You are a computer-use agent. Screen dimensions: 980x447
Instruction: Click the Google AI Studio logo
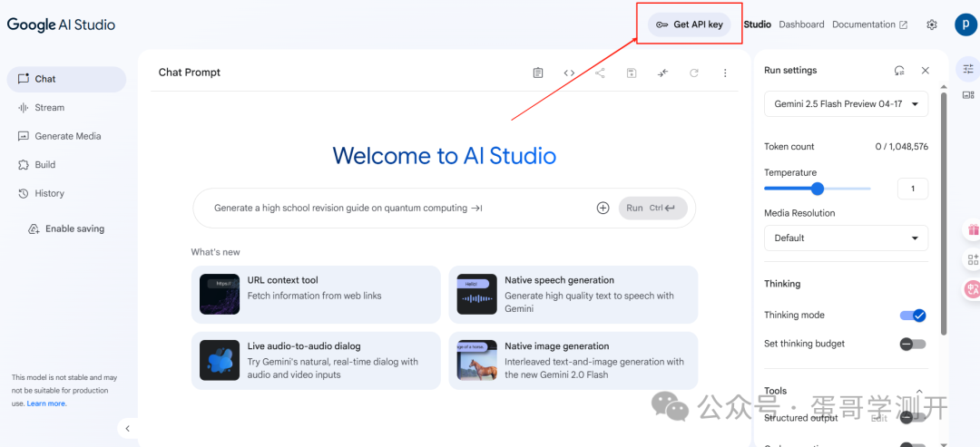tap(62, 25)
